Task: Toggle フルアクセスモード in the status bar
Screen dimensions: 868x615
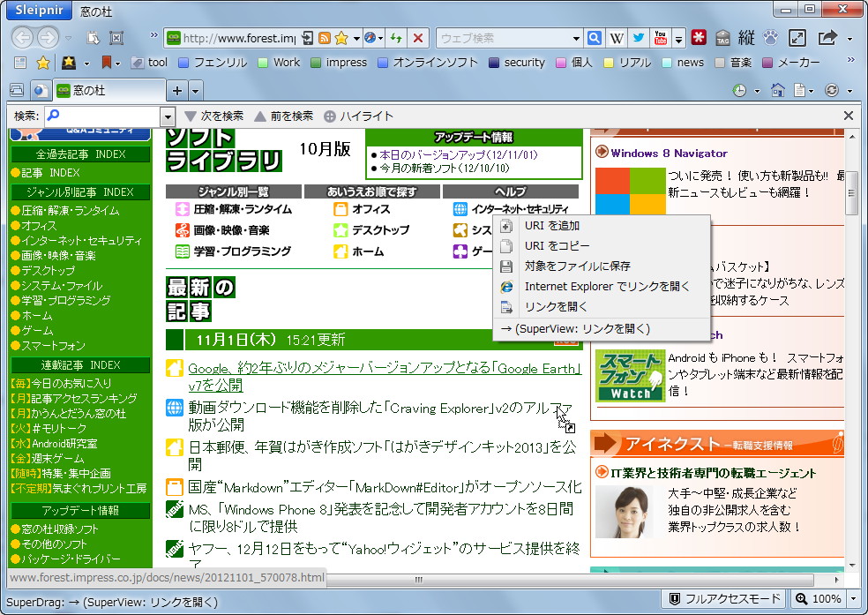Action: (x=723, y=598)
